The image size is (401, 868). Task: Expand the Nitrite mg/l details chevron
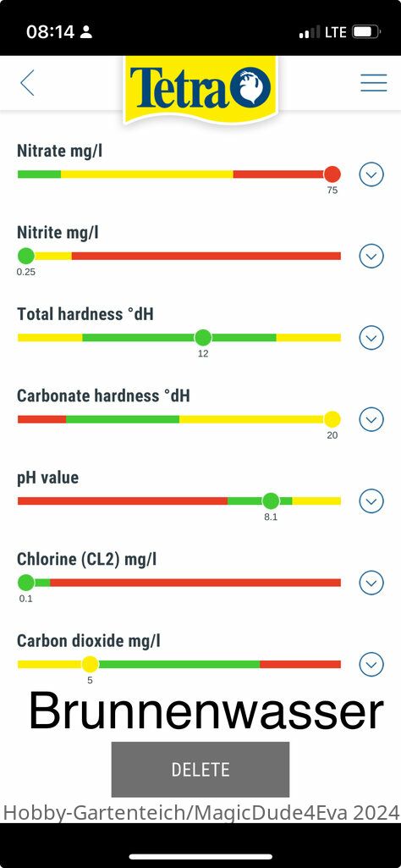coord(371,257)
